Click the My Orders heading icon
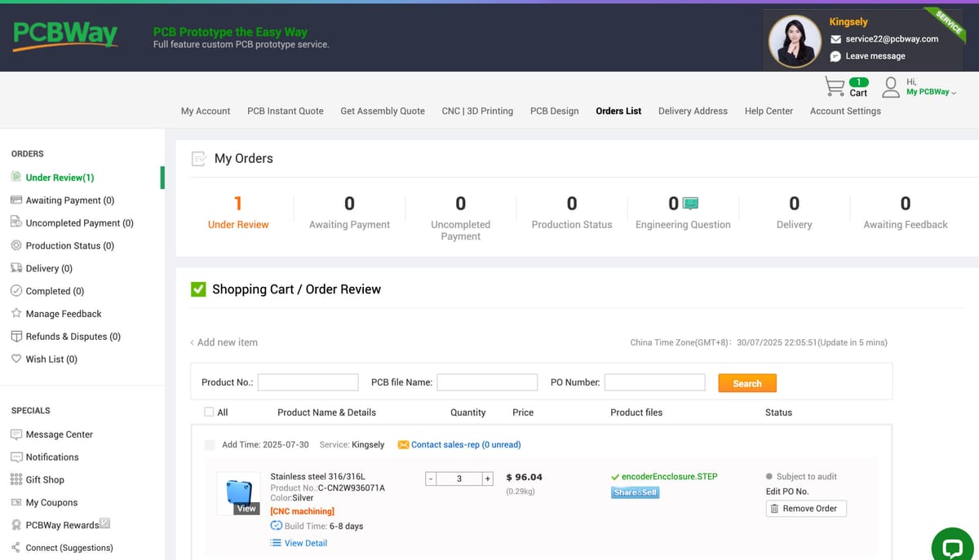 [x=198, y=159]
